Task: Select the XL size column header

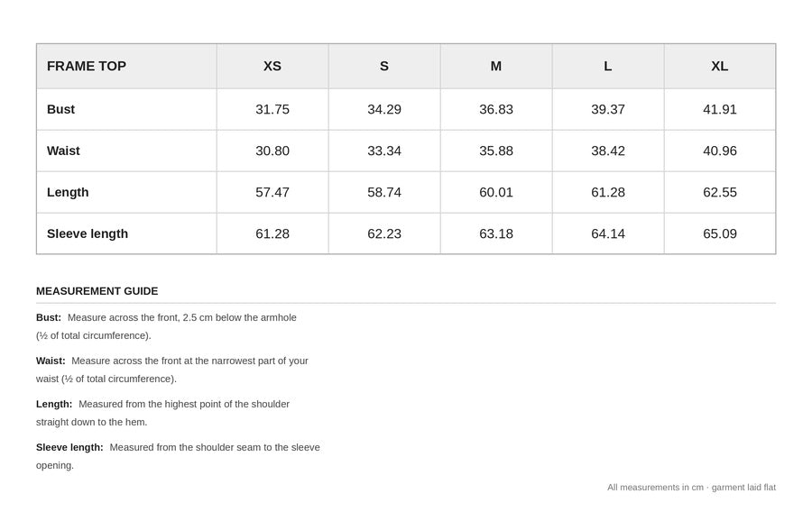Action: [x=720, y=66]
